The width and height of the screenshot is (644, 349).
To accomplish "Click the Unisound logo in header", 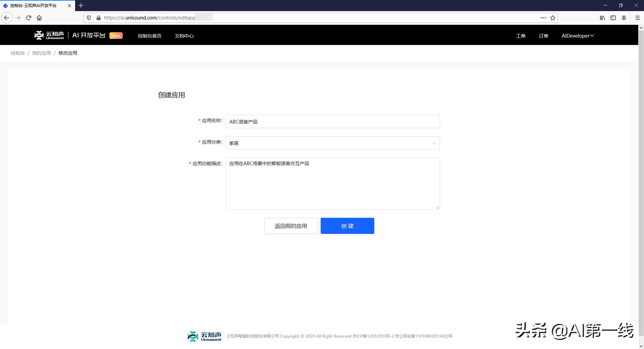I will pyautogui.click(x=49, y=35).
